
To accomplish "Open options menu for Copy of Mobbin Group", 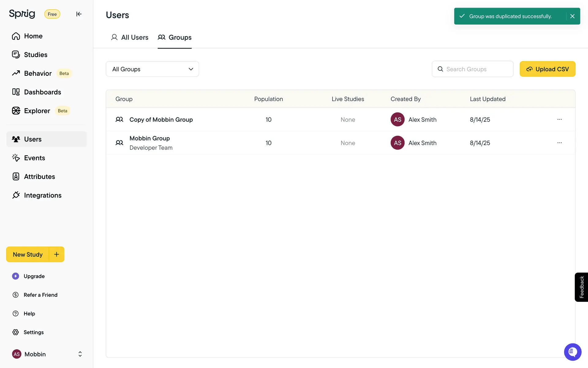I will click(559, 119).
